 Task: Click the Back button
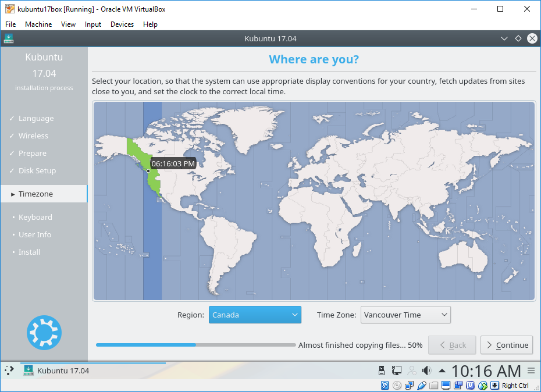[452, 345]
